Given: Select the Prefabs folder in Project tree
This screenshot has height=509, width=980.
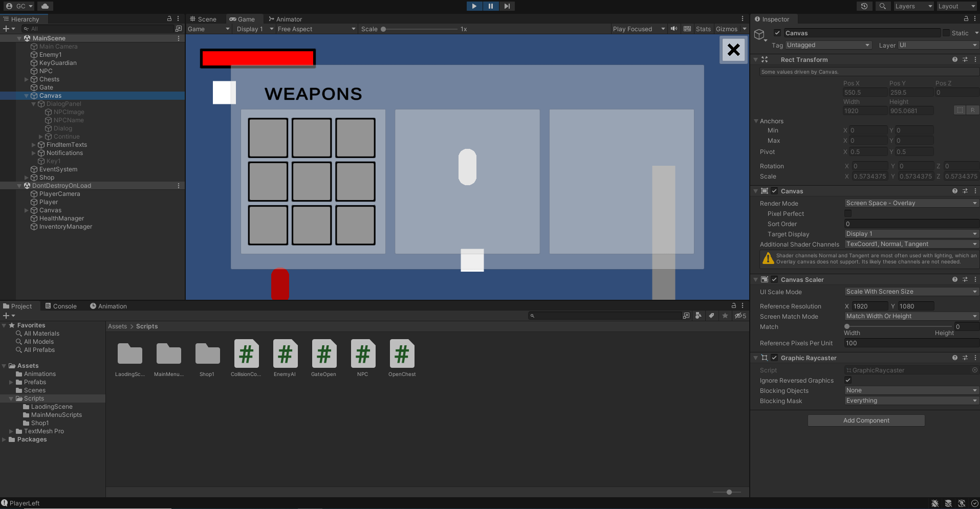Looking at the screenshot, I should (x=35, y=382).
